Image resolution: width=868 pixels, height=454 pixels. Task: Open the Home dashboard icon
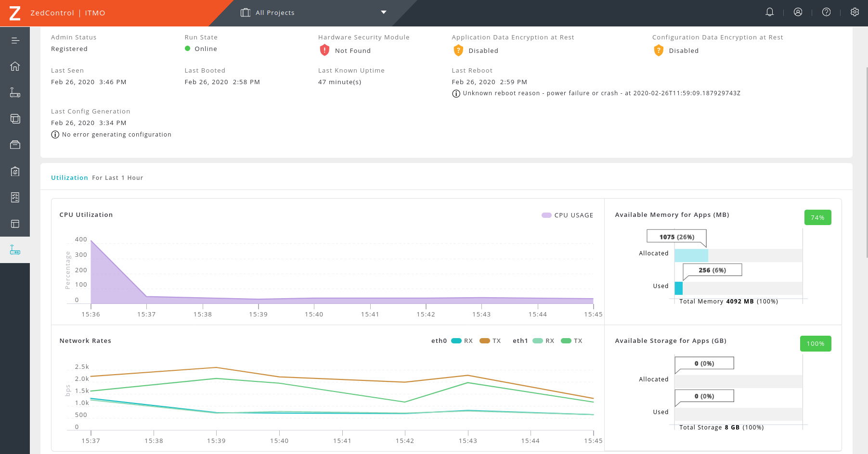coord(15,66)
